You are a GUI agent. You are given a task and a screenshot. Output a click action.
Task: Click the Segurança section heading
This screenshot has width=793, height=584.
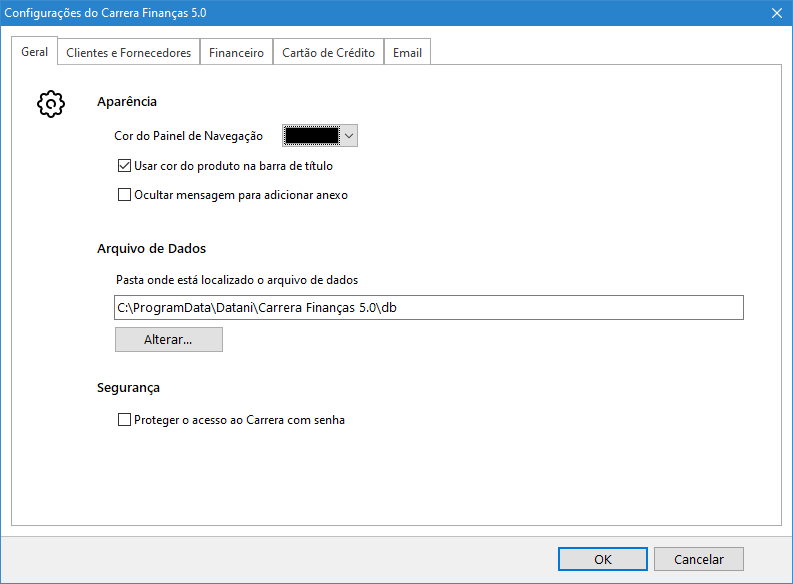(x=128, y=388)
